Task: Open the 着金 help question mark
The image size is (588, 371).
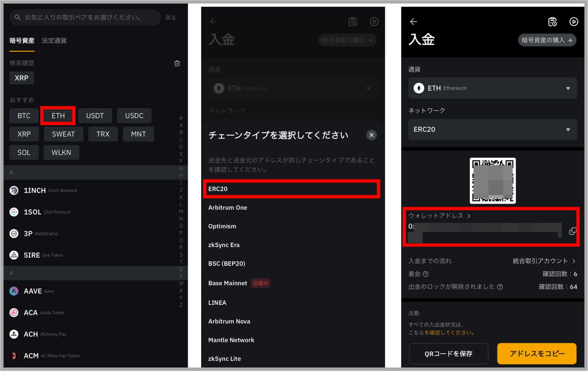Action: click(x=426, y=274)
